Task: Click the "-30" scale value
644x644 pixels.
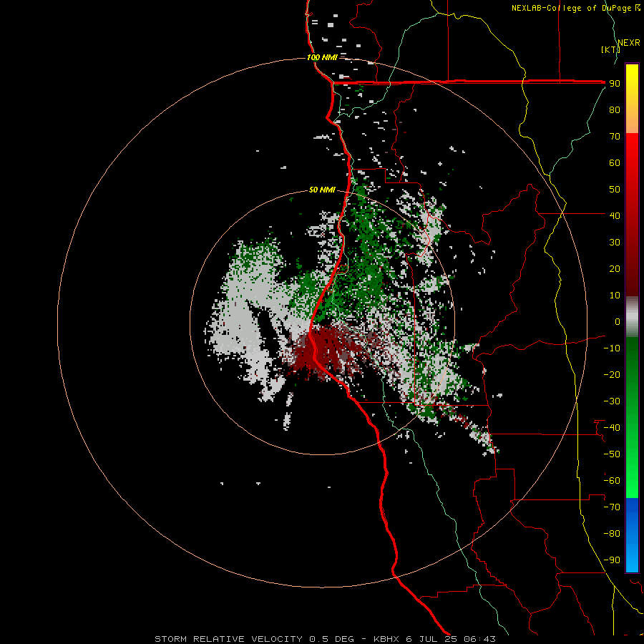Action: (x=612, y=401)
